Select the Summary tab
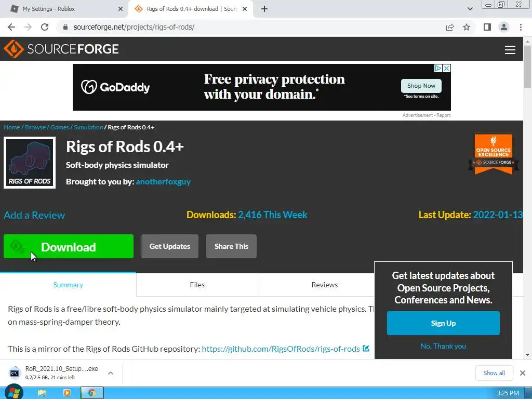Image resolution: width=532 pixels, height=399 pixels. pyautogui.click(x=68, y=285)
